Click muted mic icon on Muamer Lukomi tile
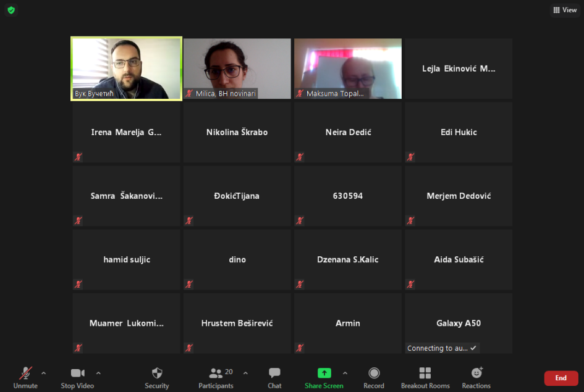The height and width of the screenshot is (392, 584). tap(78, 348)
